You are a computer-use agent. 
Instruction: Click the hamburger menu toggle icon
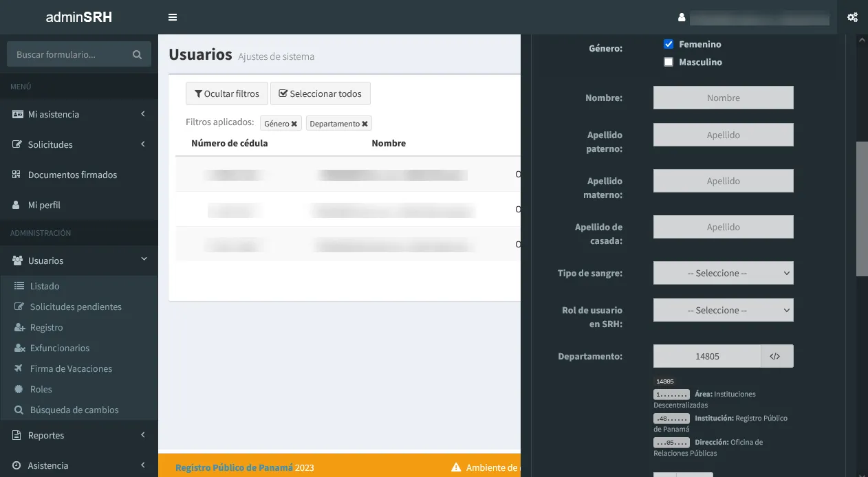pos(173,17)
